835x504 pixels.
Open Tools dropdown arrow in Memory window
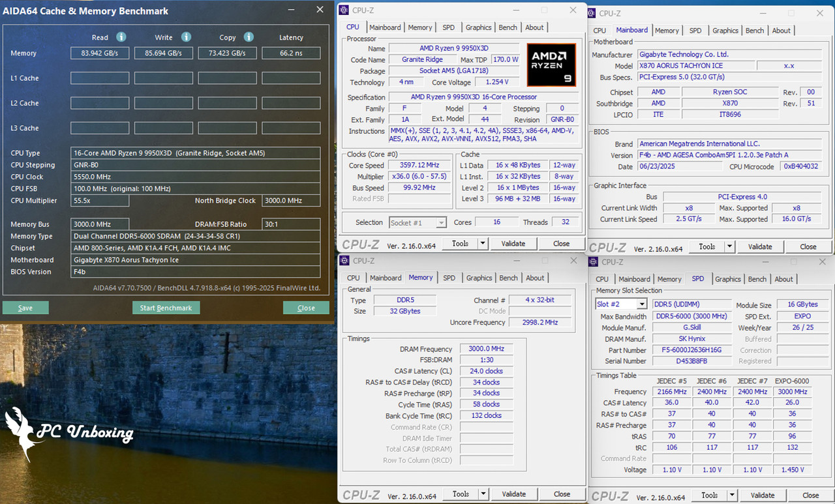point(483,494)
